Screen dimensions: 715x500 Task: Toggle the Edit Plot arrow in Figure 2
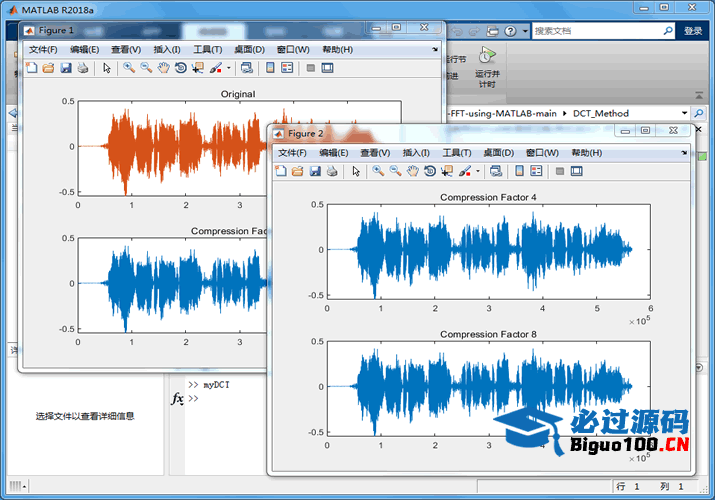356,171
